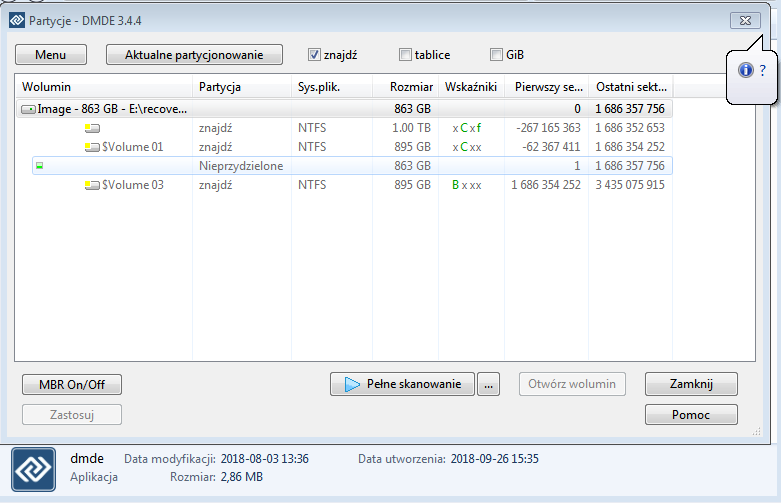Start Pełne skanowanie

click(402, 384)
